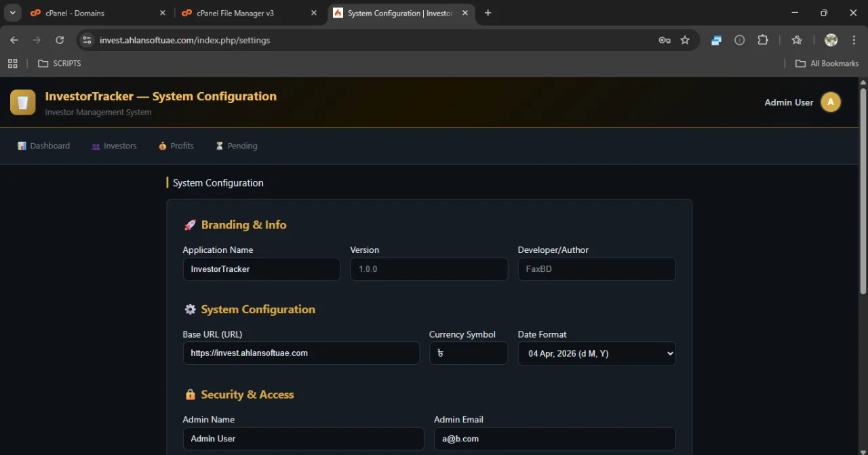
Task: Click the browser address bar URL
Action: click(x=185, y=40)
